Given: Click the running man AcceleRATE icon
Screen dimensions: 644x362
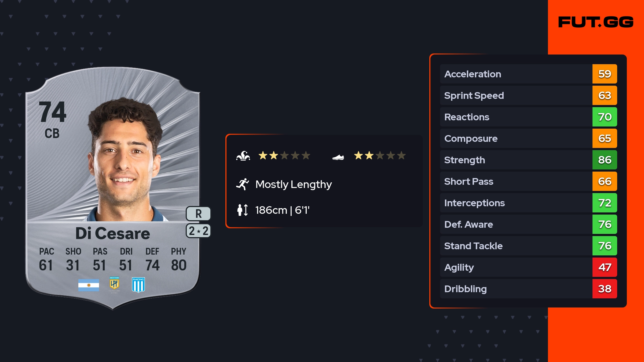Looking at the screenshot, I should 243,184.
